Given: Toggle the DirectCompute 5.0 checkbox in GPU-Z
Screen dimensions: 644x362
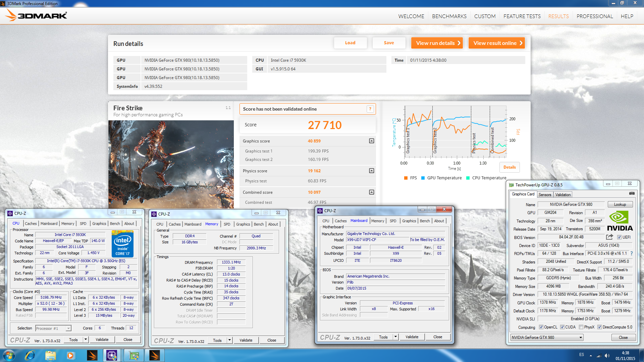Looking at the screenshot, I should (599, 327).
